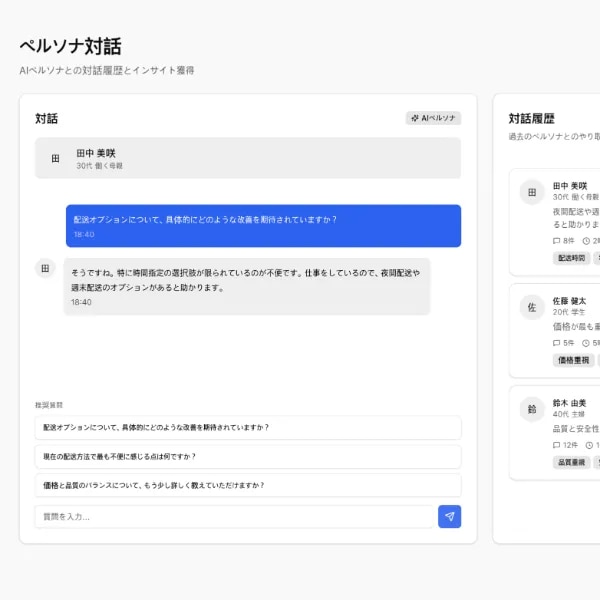Select suggested question 価格と品質のバランスについて

(x=248, y=485)
